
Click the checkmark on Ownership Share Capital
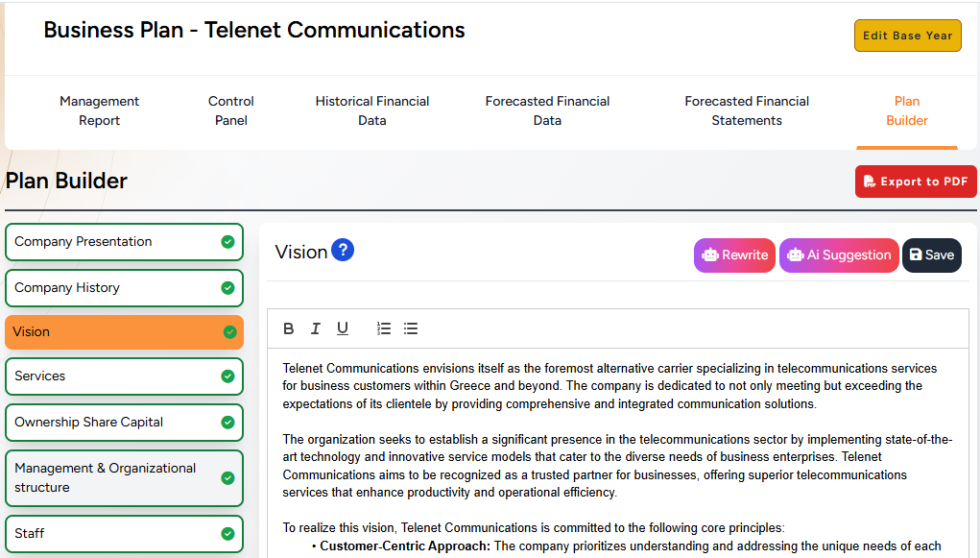[228, 423]
